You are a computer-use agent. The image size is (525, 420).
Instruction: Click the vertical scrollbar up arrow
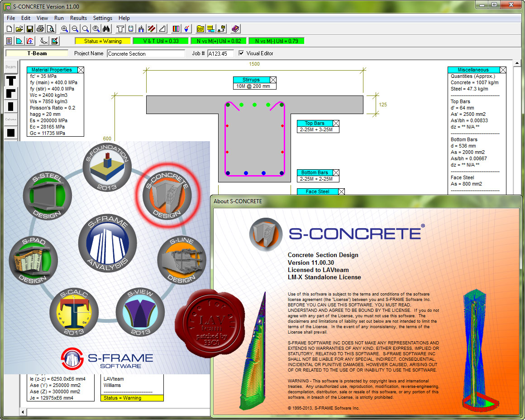point(517,63)
